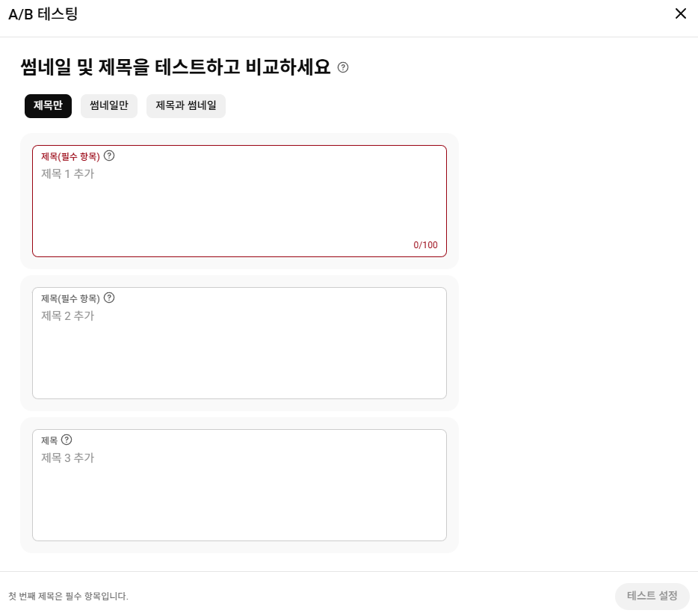698x616 pixels.
Task: Switch to the 제목과 썸네일 tab
Action: 186,106
